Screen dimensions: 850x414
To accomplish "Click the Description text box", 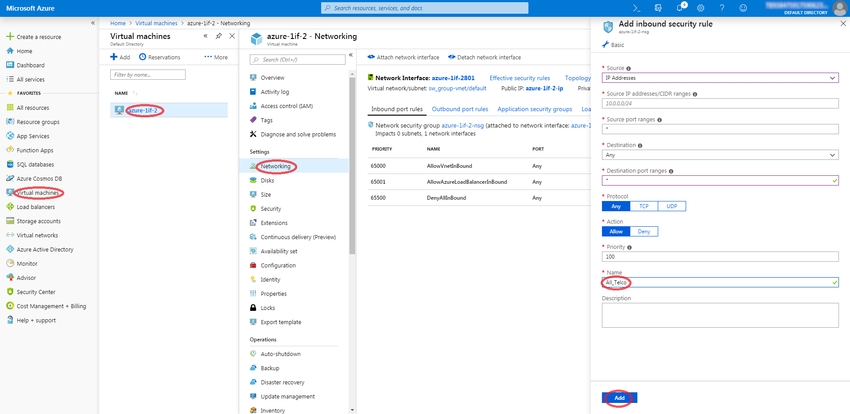I will pos(719,315).
